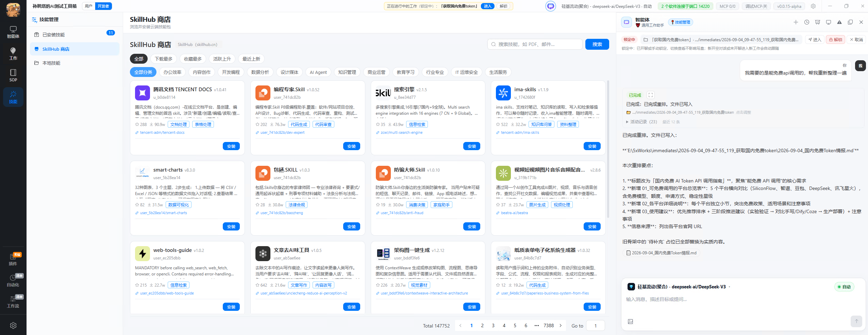Open the 本地技能 menu item

pyautogui.click(x=74, y=63)
